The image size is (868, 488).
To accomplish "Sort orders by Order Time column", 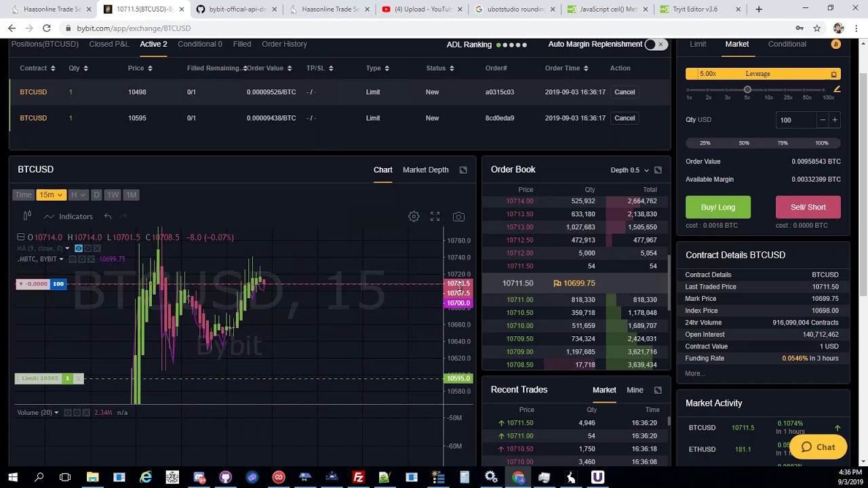I will [567, 68].
